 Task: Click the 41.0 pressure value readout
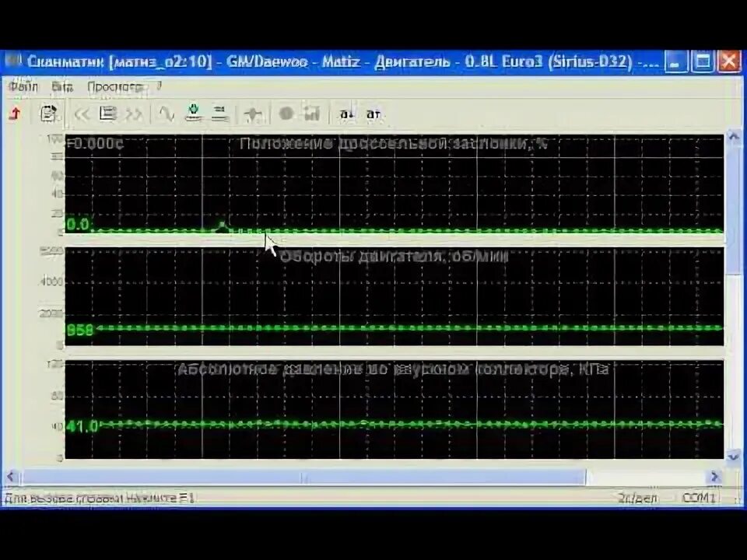coord(82,426)
